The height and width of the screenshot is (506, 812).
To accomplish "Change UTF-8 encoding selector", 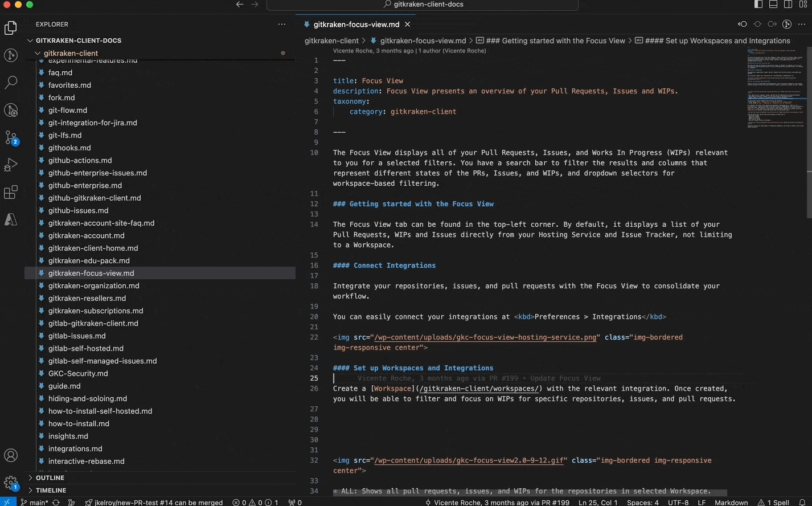I will pyautogui.click(x=678, y=503).
